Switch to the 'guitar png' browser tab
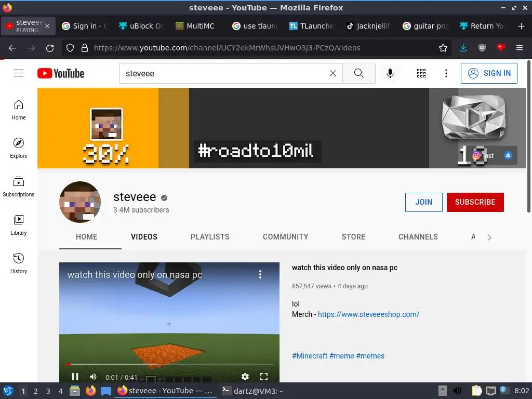Screen dimensions: 532x399 pos(425,26)
